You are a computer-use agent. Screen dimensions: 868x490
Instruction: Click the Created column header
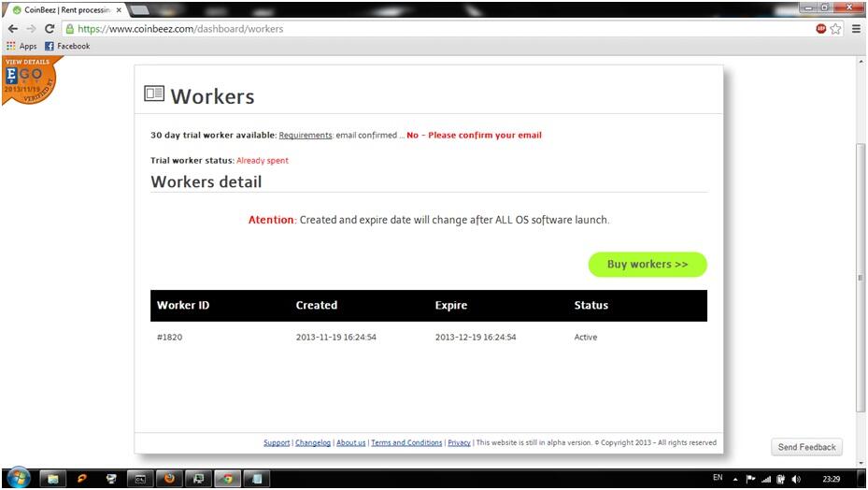[x=316, y=306]
